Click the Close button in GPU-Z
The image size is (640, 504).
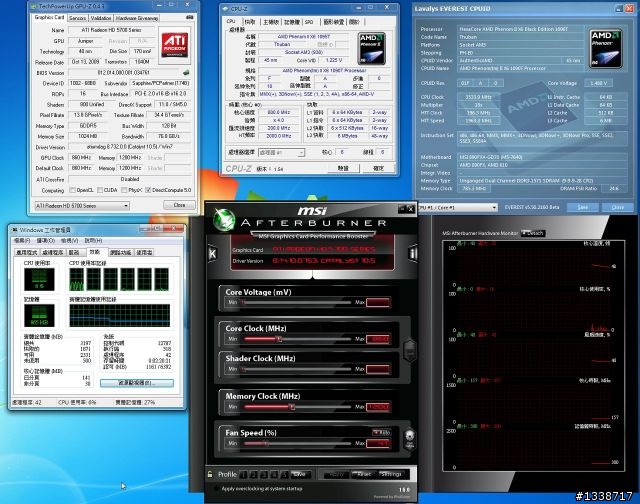coord(179,205)
